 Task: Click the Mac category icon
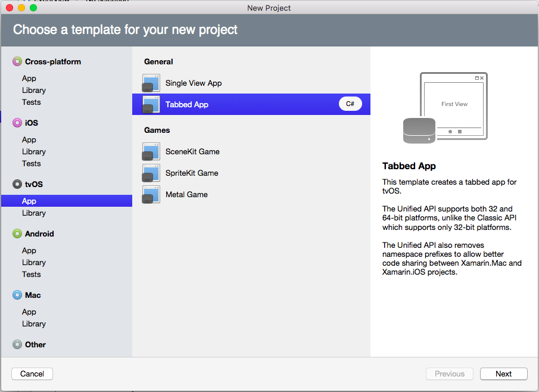[17, 295]
